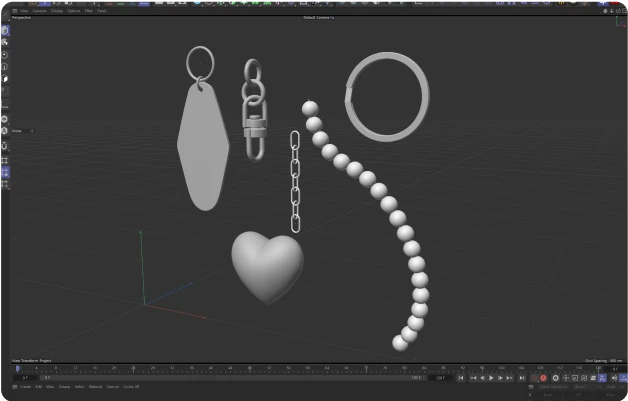628x401 pixels.
Task: Switch to Edges mode
Action: click(5, 67)
